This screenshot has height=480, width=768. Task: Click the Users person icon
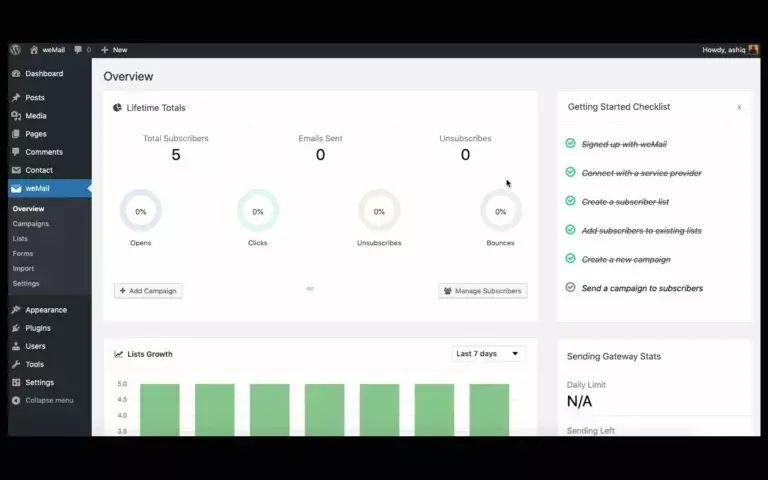point(16,346)
